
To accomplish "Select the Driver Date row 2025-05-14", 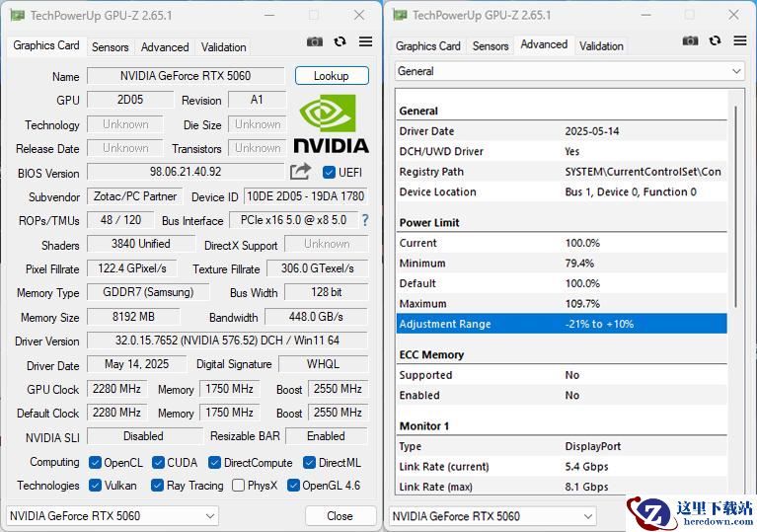I will tap(562, 131).
